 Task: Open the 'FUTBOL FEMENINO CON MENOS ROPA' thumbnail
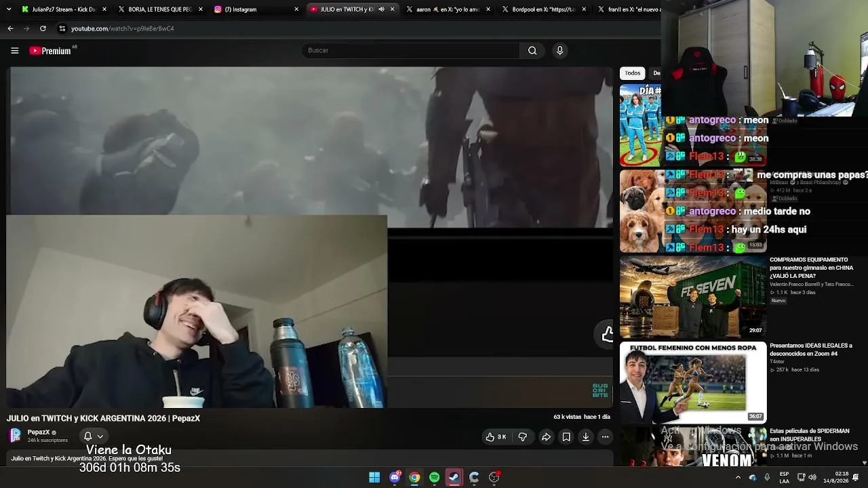point(693,383)
